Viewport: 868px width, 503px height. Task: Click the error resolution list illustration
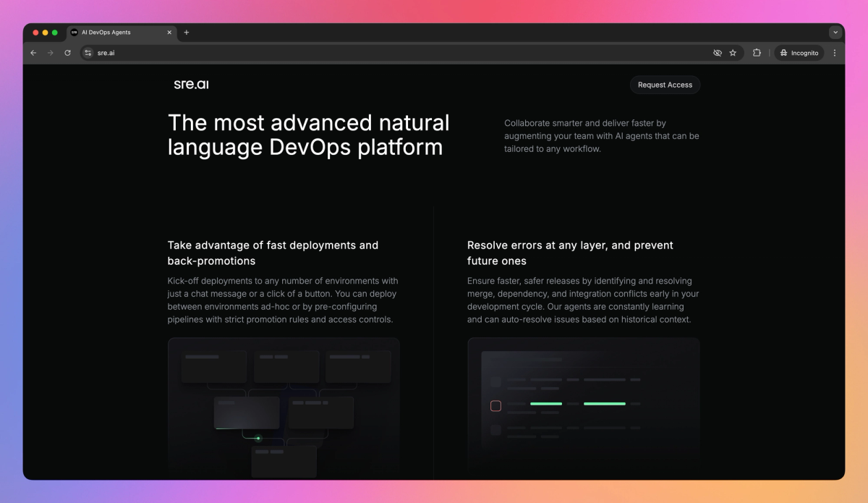(584, 407)
